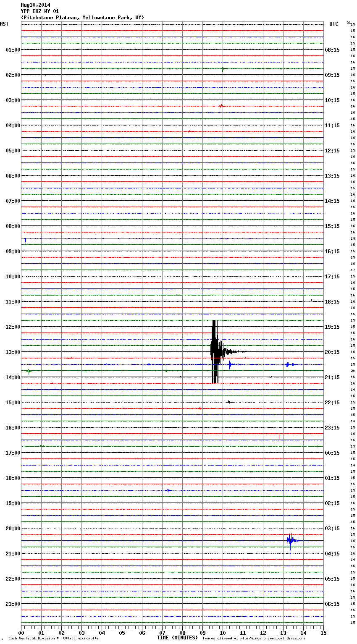
Task: Click the blue event near minute 7 on 18:30 trace
Action: (168, 490)
